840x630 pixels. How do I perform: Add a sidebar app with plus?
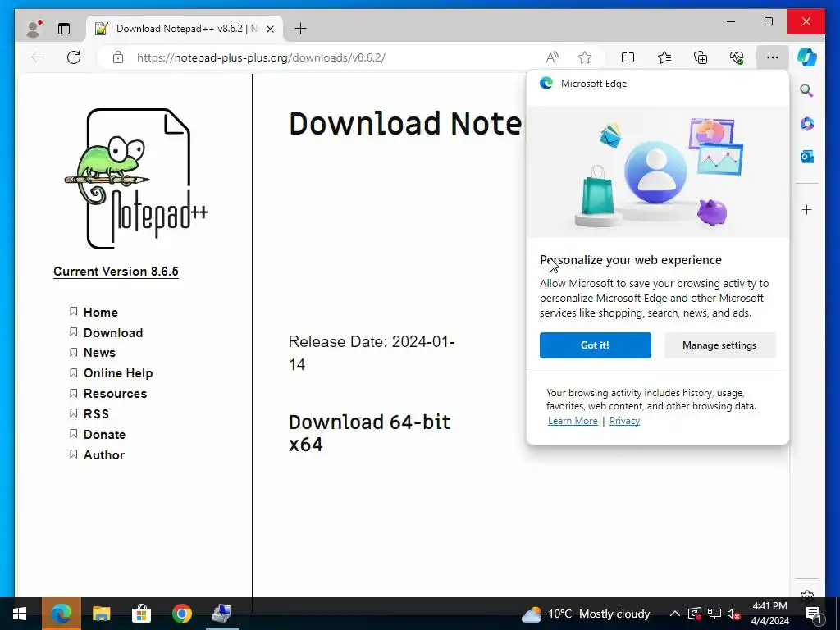pos(807,209)
